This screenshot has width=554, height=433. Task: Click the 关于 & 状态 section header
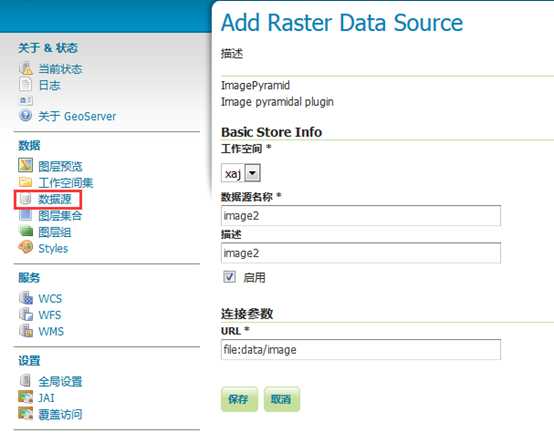tap(48, 48)
